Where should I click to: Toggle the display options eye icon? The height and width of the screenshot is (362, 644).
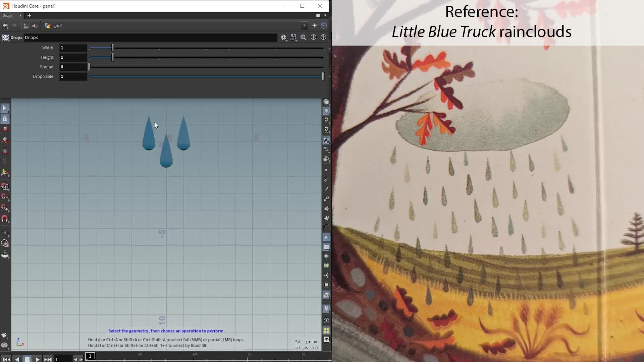tap(326, 340)
